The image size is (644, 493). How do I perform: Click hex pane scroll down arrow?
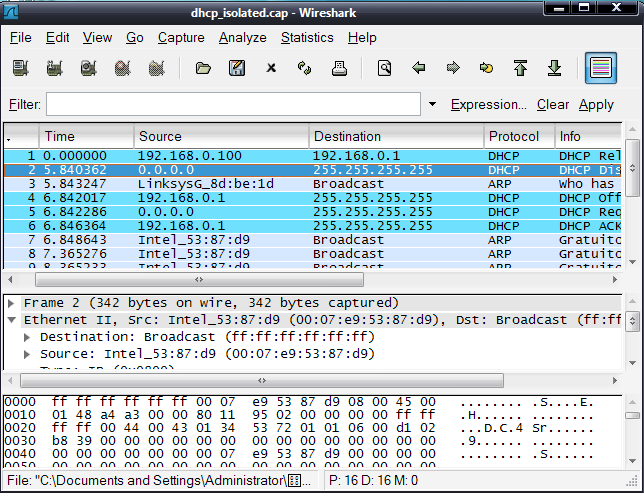(632, 461)
